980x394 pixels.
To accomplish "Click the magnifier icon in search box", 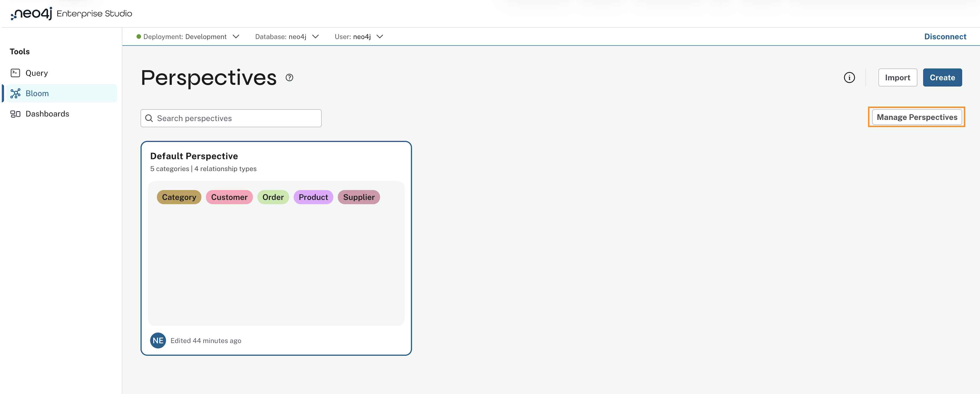I will [149, 118].
